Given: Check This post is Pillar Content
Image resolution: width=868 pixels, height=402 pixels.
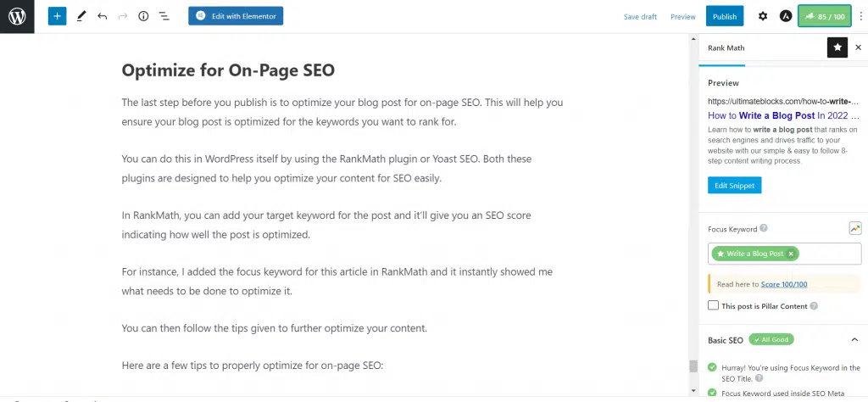Looking at the screenshot, I should click(x=713, y=305).
